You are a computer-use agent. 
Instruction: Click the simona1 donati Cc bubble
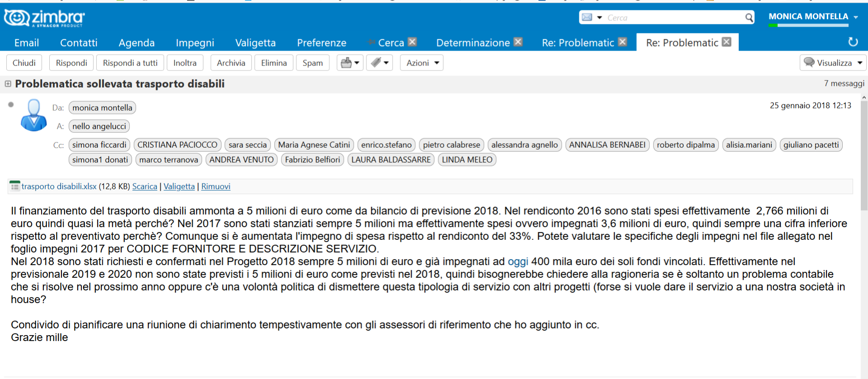coord(100,159)
